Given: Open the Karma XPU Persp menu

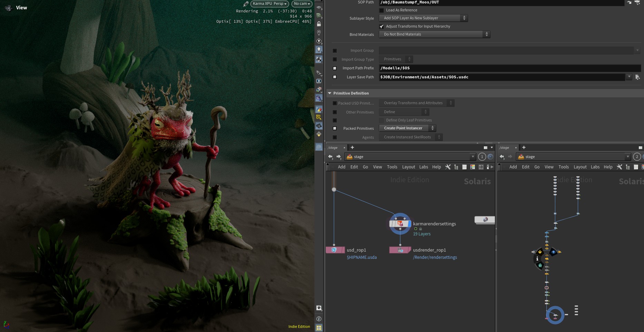Looking at the screenshot, I should tap(270, 4).
